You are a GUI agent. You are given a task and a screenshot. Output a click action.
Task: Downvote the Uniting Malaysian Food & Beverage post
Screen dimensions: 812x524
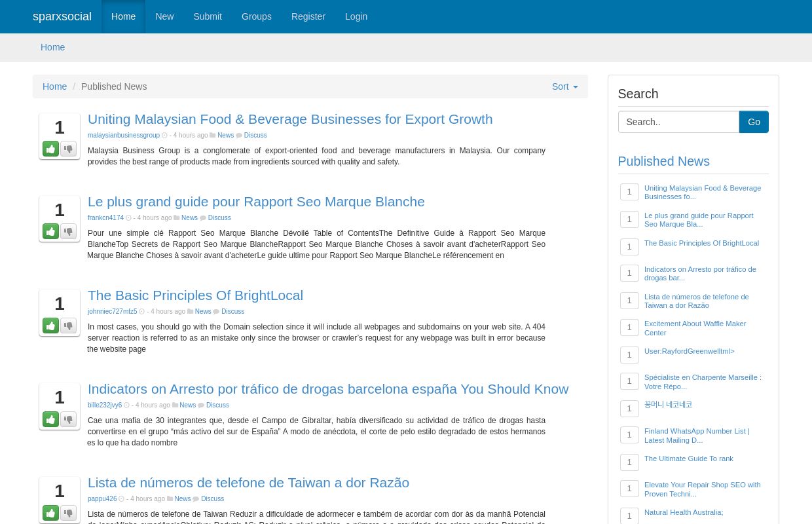(x=69, y=149)
